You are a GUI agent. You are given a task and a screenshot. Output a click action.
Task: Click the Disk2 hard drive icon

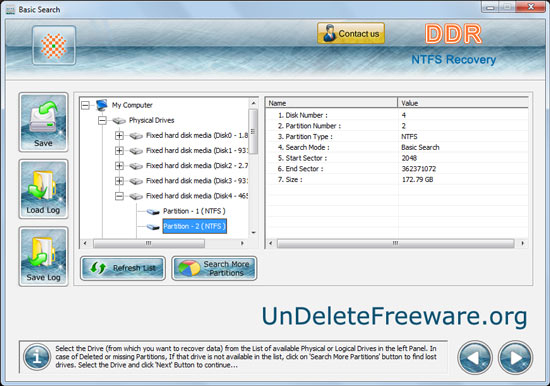(x=136, y=166)
